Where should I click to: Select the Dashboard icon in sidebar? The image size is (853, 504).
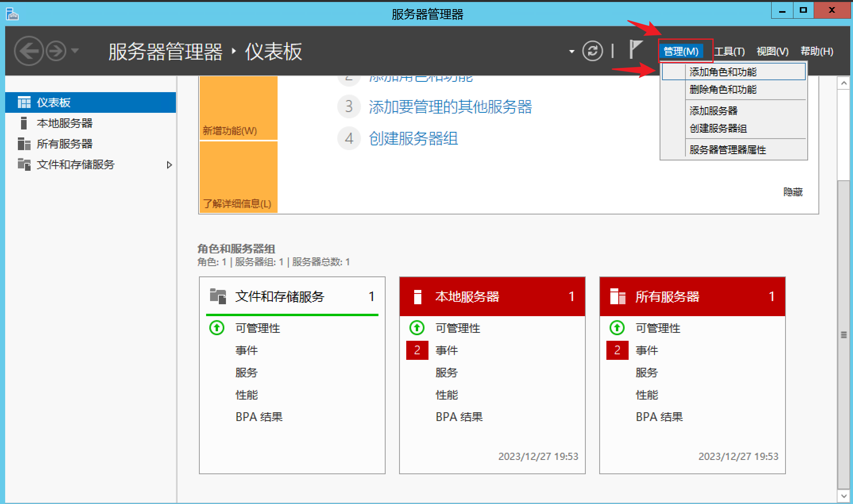coord(24,102)
